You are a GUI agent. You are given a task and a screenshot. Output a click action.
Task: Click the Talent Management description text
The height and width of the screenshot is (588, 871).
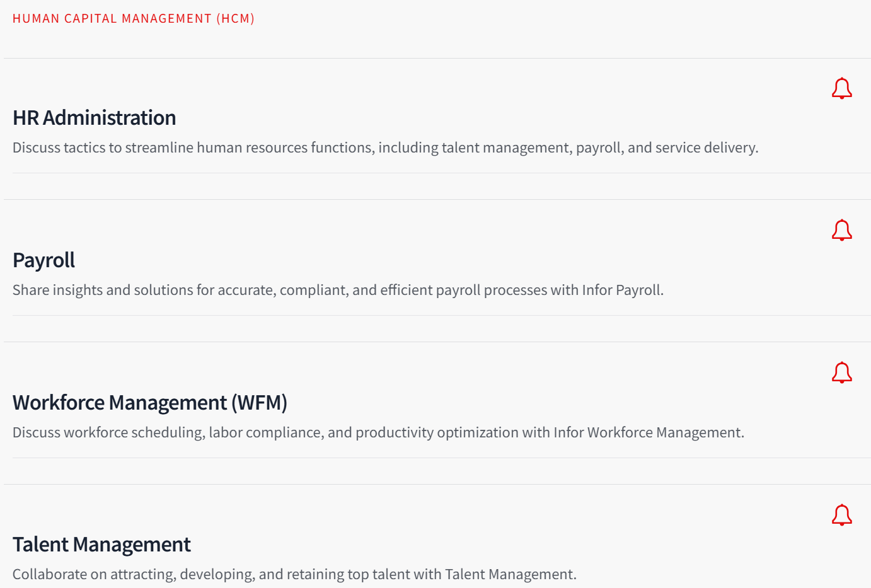tap(294, 574)
